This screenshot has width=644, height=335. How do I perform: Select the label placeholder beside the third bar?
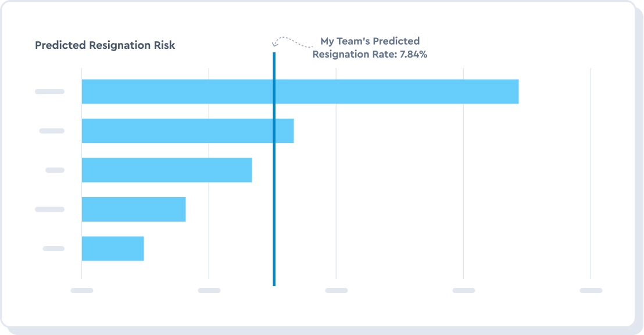[x=55, y=170]
